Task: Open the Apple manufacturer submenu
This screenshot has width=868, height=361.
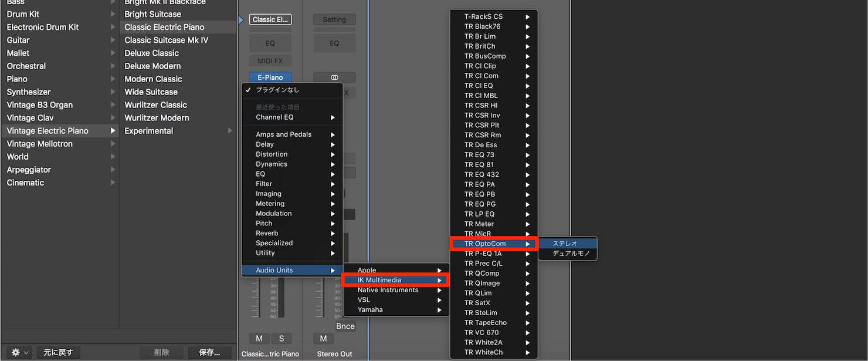Action: (x=396, y=270)
